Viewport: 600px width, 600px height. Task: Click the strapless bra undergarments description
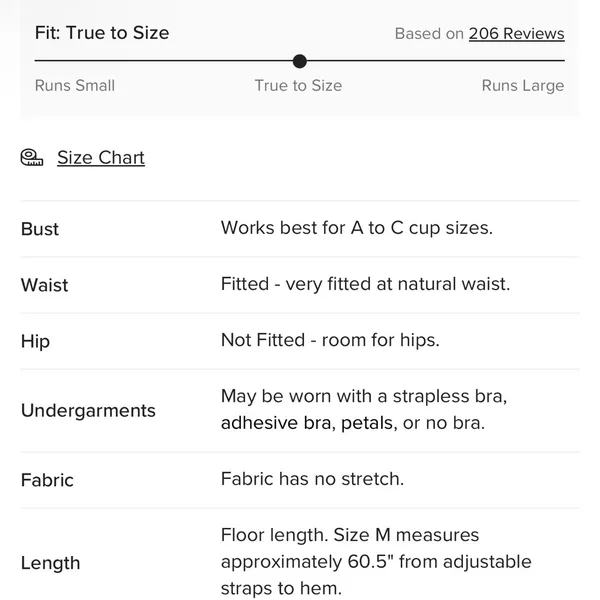(x=364, y=409)
